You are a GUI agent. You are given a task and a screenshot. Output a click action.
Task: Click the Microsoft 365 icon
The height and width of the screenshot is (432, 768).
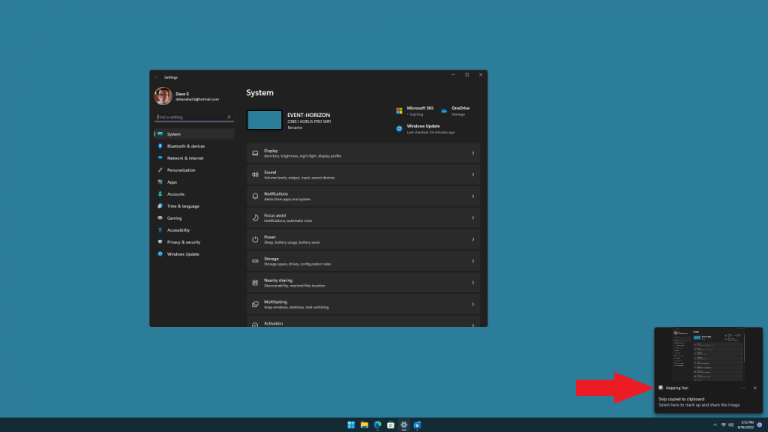[x=399, y=110]
